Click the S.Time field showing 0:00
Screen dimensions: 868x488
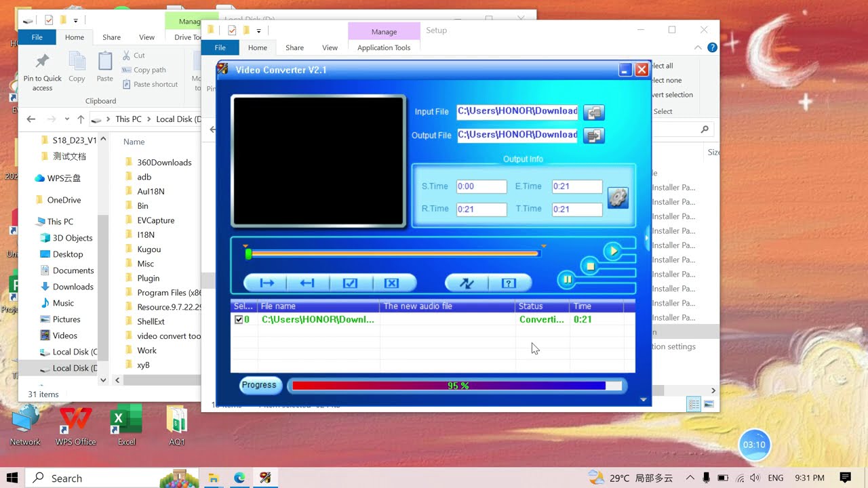click(481, 187)
